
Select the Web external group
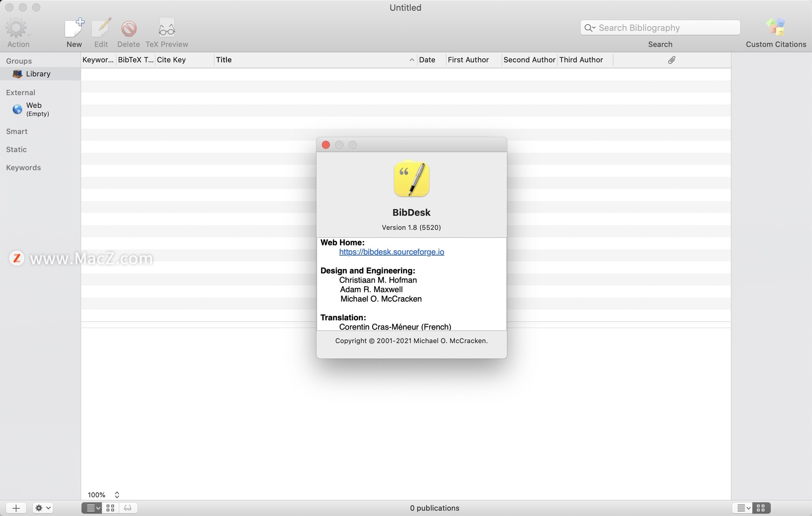point(40,109)
